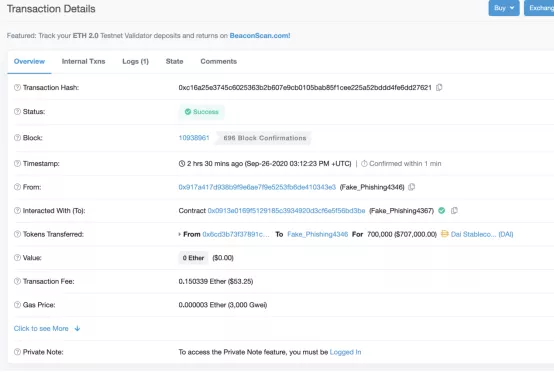Open the Logs (1) tab
Image resolution: width=554 pixels, height=372 pixels.
pyautogui.click(x=135, y=61)
